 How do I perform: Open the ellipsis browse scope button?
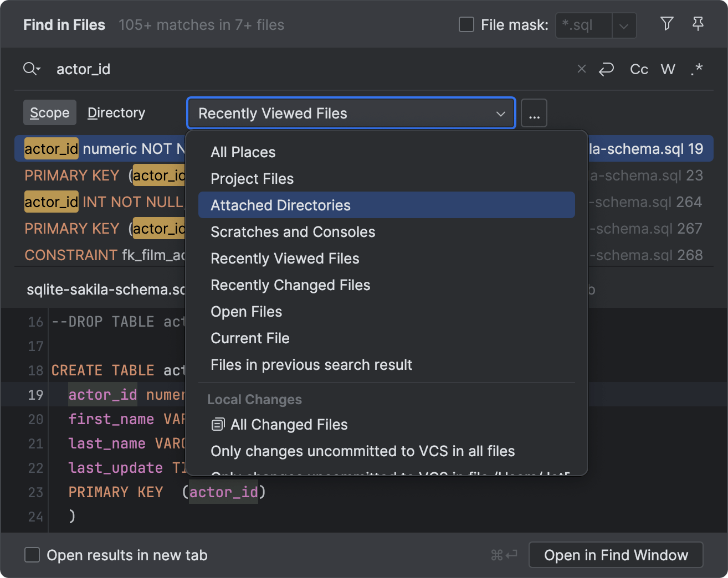click(x=534, y=113)
